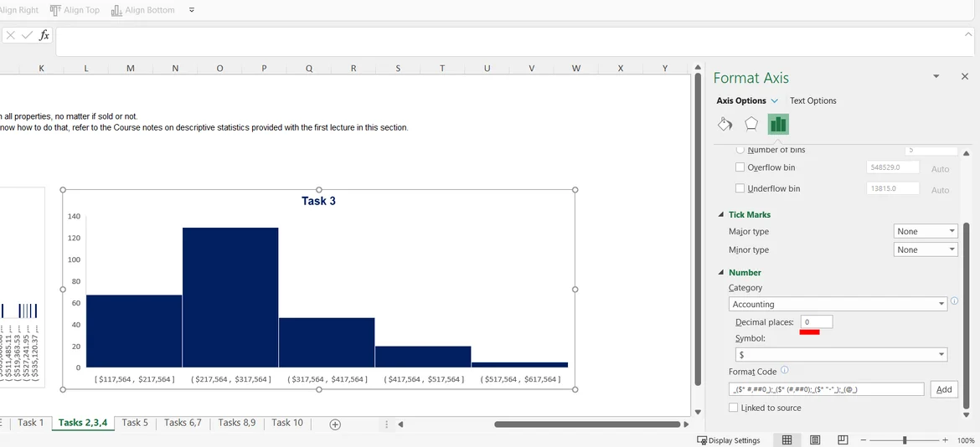Open Effects pentagon tab in Format Axis
Image resolution: width=980 pixels, height=447 pixels.
point(751,124)
